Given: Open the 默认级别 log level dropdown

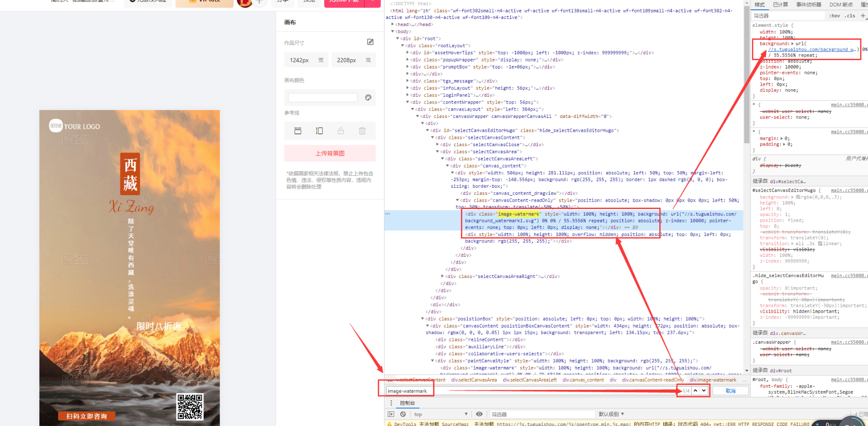Looking at the screenshot, I should pos(611,414).
